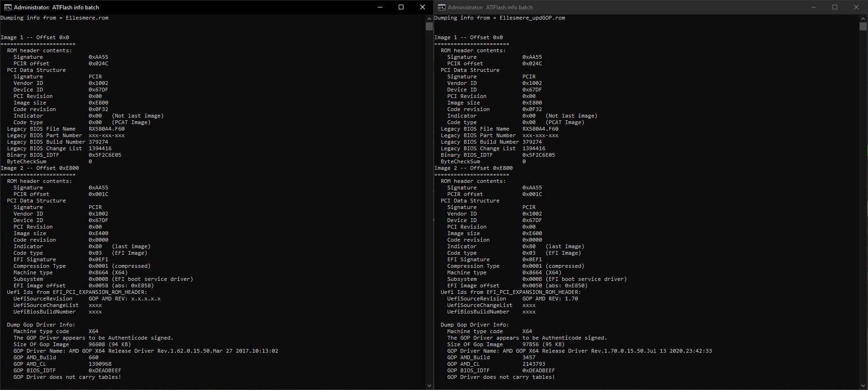Click '(PCAT Image)' in right window
This screenshot has width=868, height=390.
(x=565, y=122)
